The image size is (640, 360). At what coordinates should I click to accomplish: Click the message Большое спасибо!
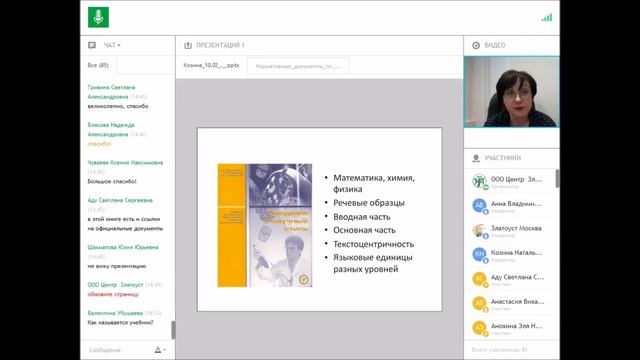tap(112, 181)
